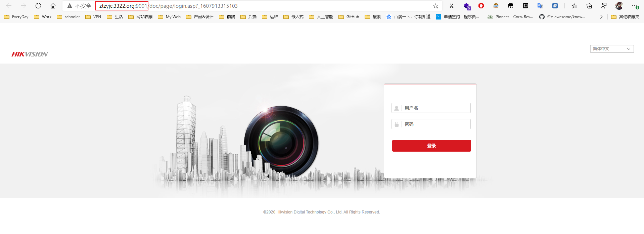
Task: Open the schooler bookmark folder
Action: (x=68, y=17)
